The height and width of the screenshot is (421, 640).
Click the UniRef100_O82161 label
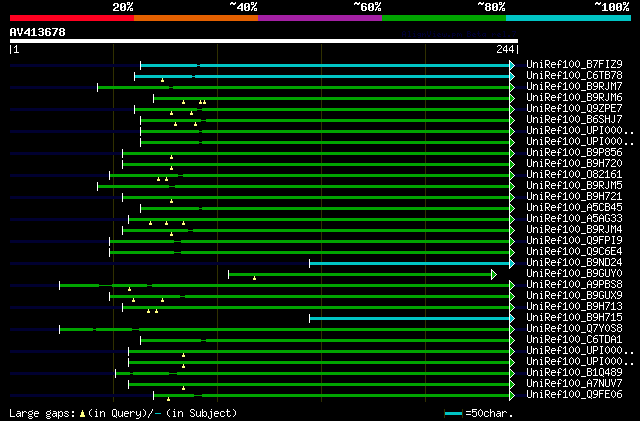pyautogui.click(x=574, y=175)
